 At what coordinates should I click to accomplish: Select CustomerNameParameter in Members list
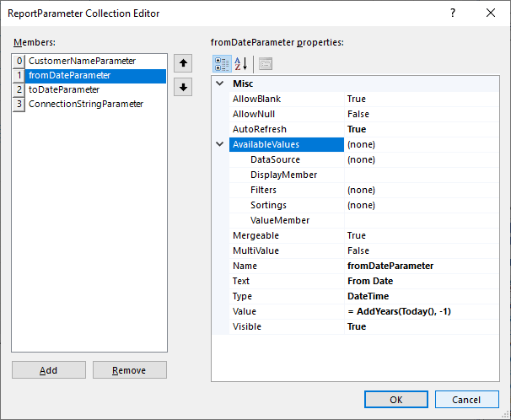(x=81, y=61)
